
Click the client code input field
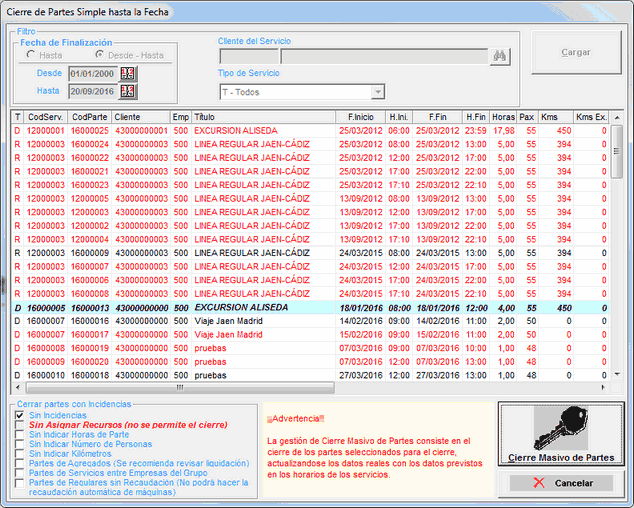(x=249, y=56)
